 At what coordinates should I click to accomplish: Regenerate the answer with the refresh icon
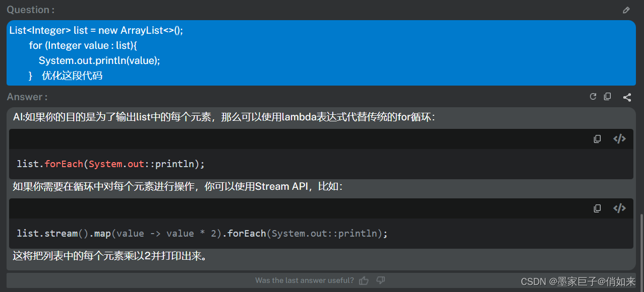593,97
